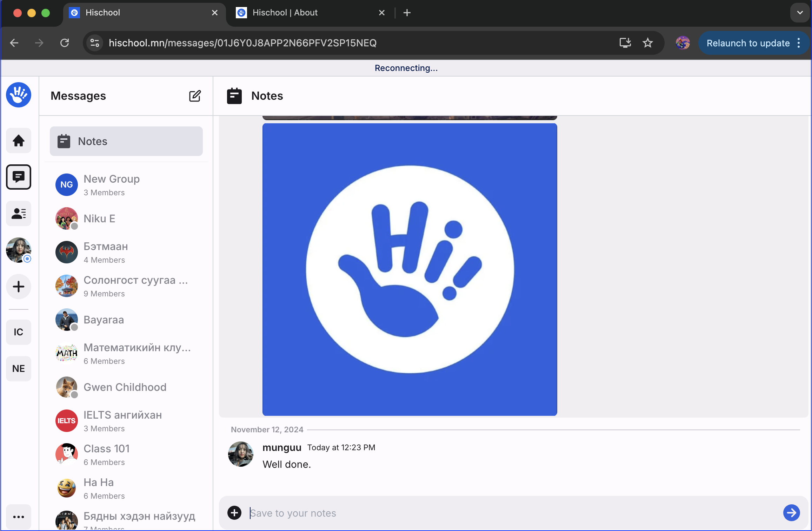Click the Hischool logo icon
Viewport: 812px width, 531px height.
(x=19, y=95)
